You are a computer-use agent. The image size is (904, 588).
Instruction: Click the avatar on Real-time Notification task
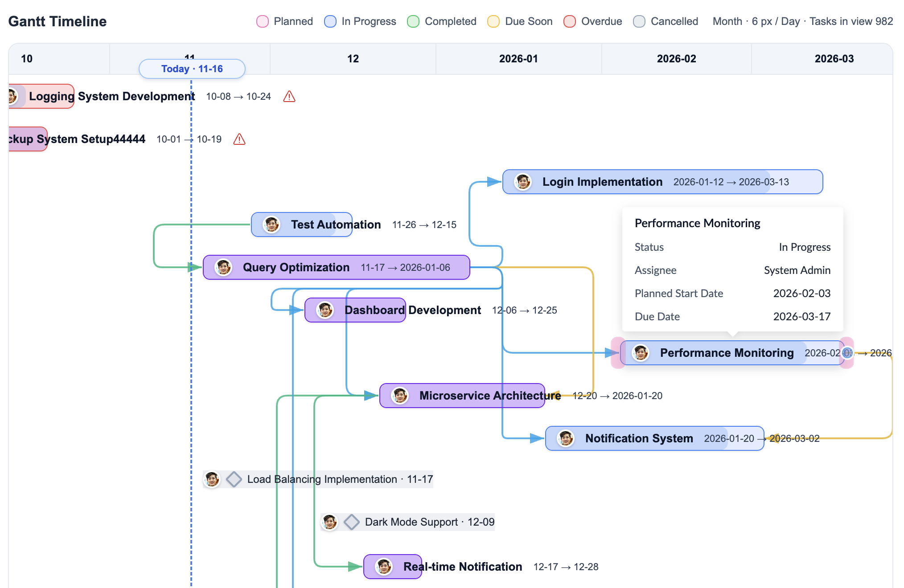coord(384,567)
